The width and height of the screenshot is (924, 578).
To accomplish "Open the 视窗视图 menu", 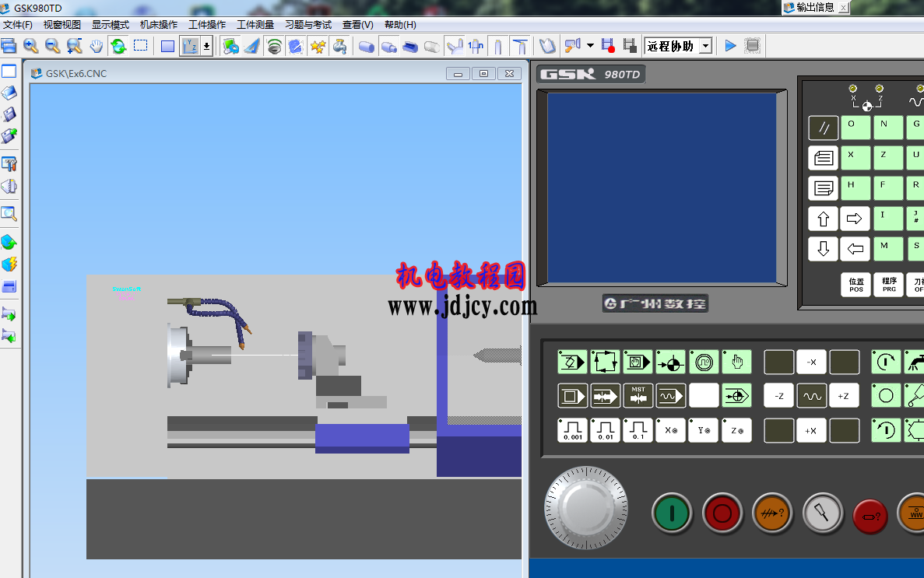I will point(61,25).
